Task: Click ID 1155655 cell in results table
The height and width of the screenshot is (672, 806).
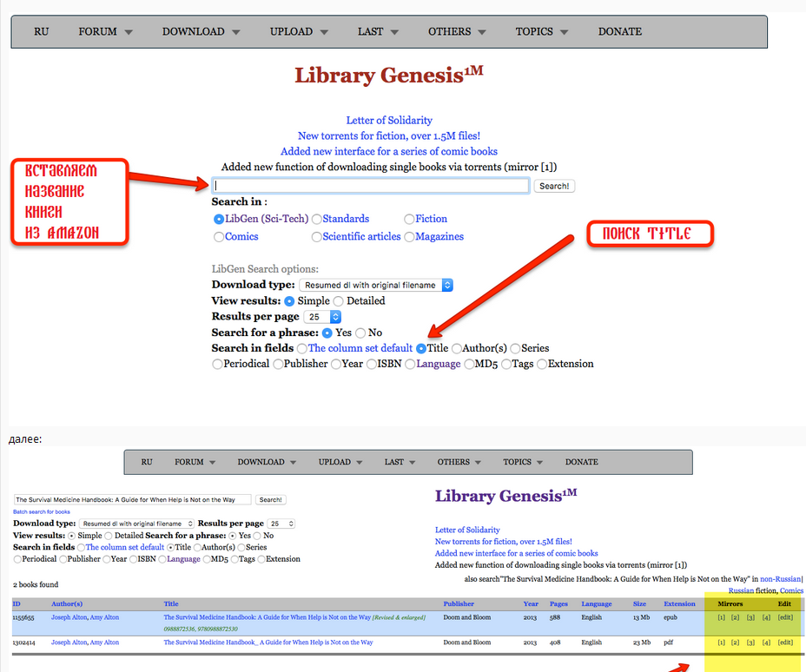Action: click(x=23, y=617)
